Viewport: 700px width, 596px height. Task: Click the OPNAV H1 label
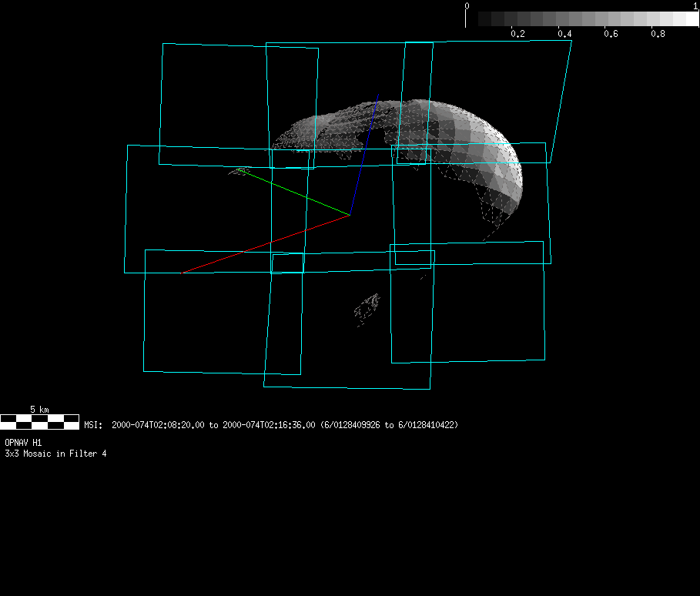point(23,443)
